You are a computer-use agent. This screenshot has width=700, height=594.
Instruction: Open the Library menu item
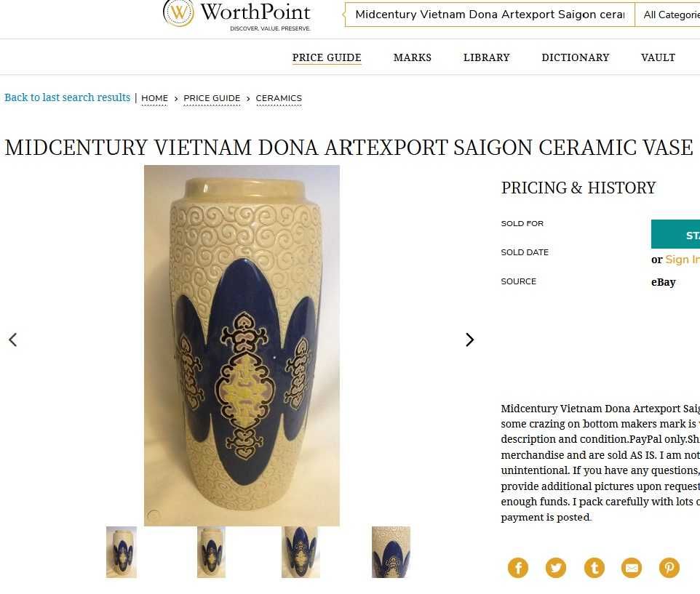(x=486, y=57)
